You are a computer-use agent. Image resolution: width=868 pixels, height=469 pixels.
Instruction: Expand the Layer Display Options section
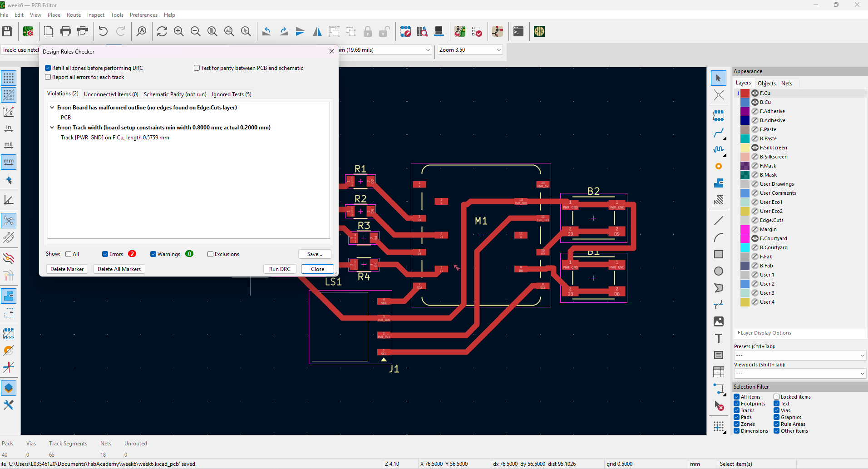765,333
